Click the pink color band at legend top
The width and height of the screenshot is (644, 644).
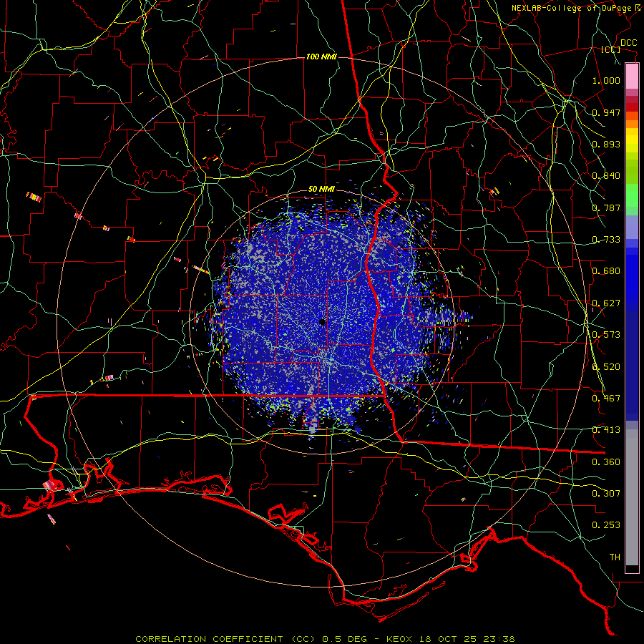[632, 76]
